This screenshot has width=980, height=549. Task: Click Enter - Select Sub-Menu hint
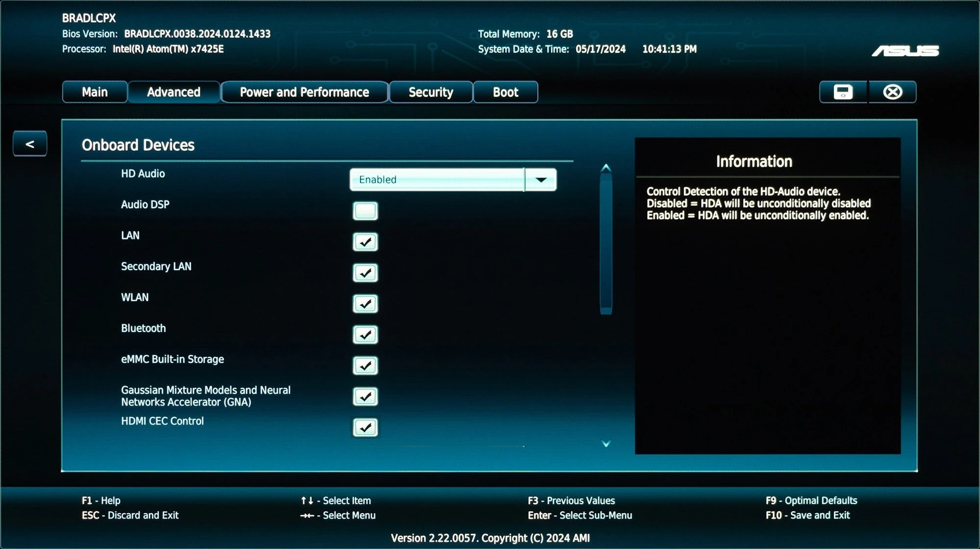point(580,515)
